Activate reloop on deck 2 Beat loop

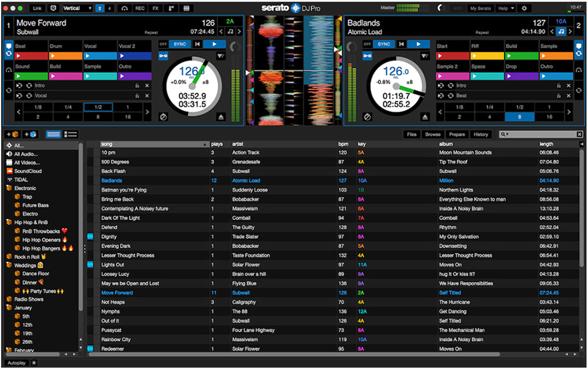coord(451,96)
